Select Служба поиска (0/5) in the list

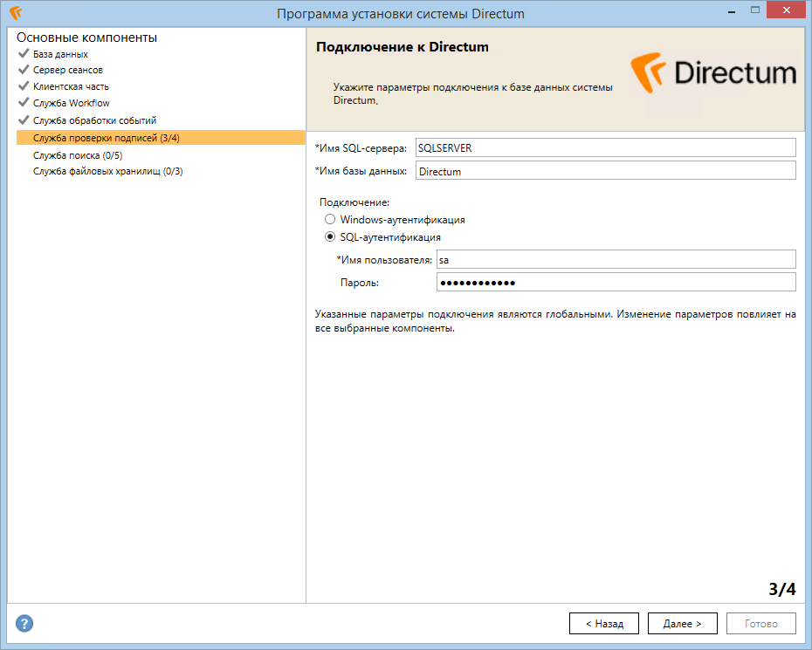pos(78,154)
